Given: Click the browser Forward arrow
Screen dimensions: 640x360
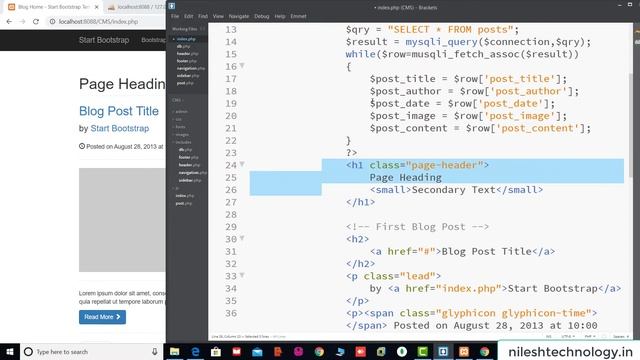Looking at the screenshot, I should coord(22,22).
